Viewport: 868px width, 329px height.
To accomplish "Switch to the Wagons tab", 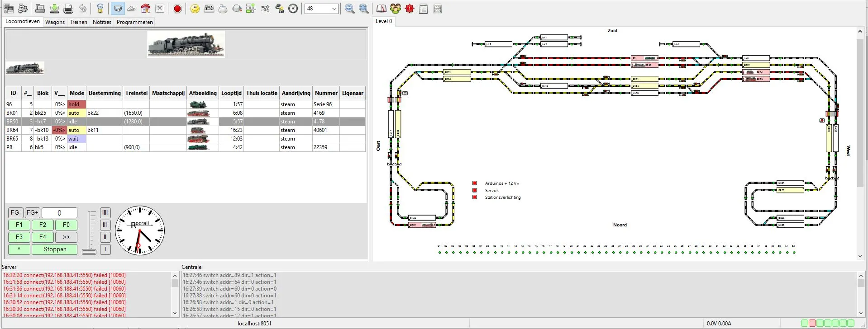I will [55, 22].
